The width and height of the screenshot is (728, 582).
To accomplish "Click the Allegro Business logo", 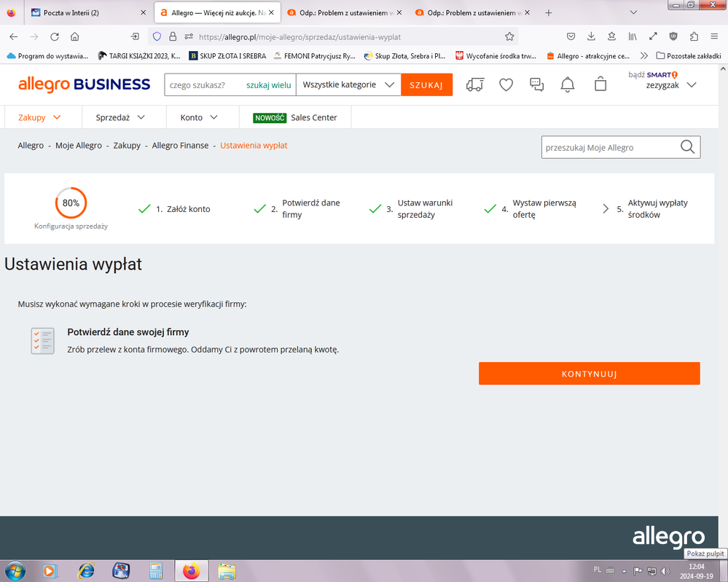I will point(84,84).
